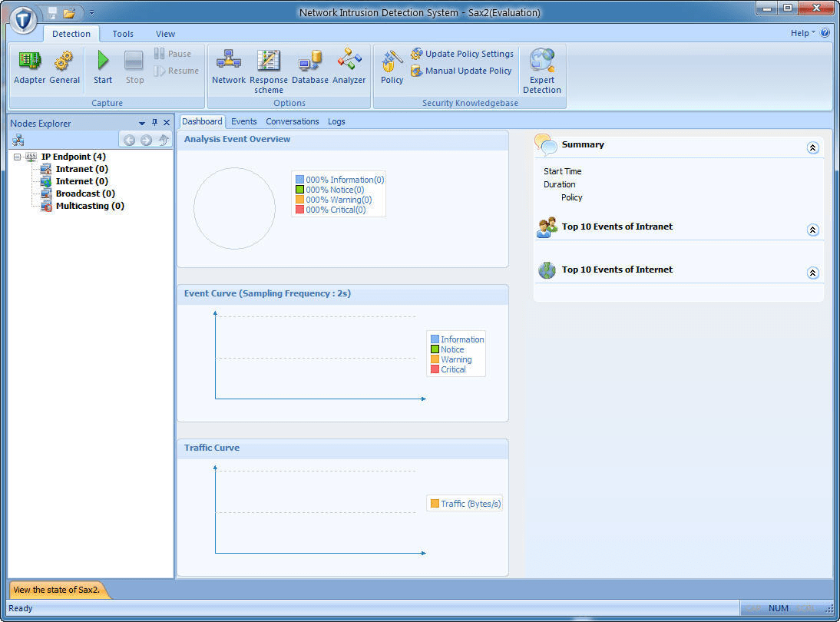The height and width of the screenshot is (622, 840).
Task: Click the up arrow in Nodes Explorer
Action: click(164, 141)
